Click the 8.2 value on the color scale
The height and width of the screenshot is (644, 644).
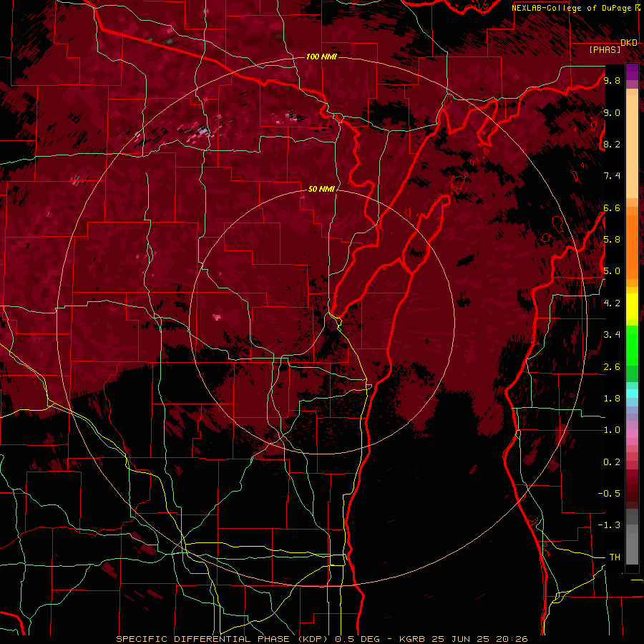point(612,144)
